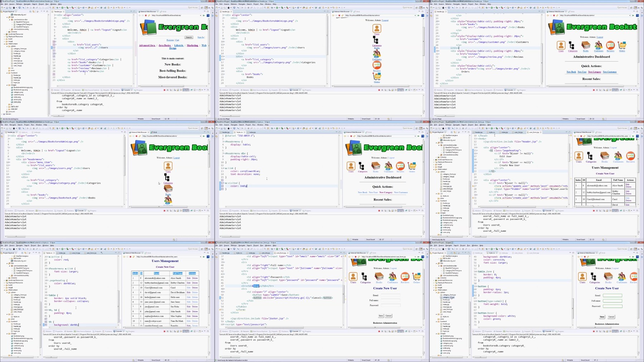Click Customers people icon in top-right window's dashboard
The width and height of the screenshot is (644, 362).
(x=599, y=45)
